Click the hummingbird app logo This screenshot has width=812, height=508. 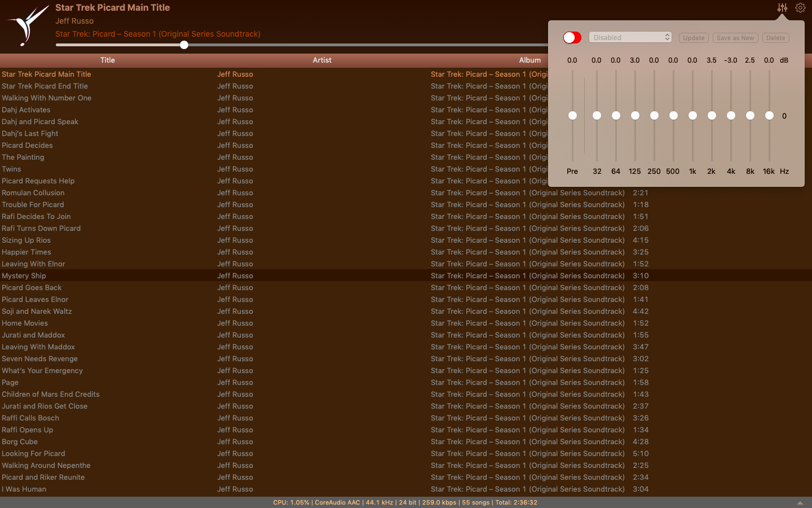coord(26,25)
